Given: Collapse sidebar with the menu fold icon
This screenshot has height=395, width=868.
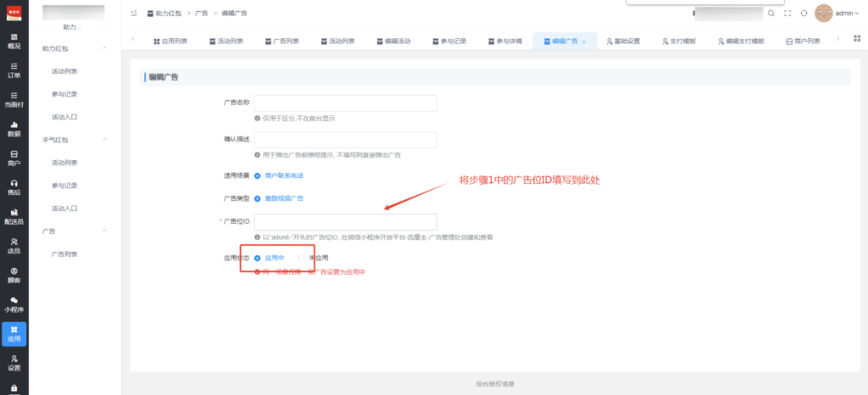Looking at the screenshot, I should (x=136, y=14).
